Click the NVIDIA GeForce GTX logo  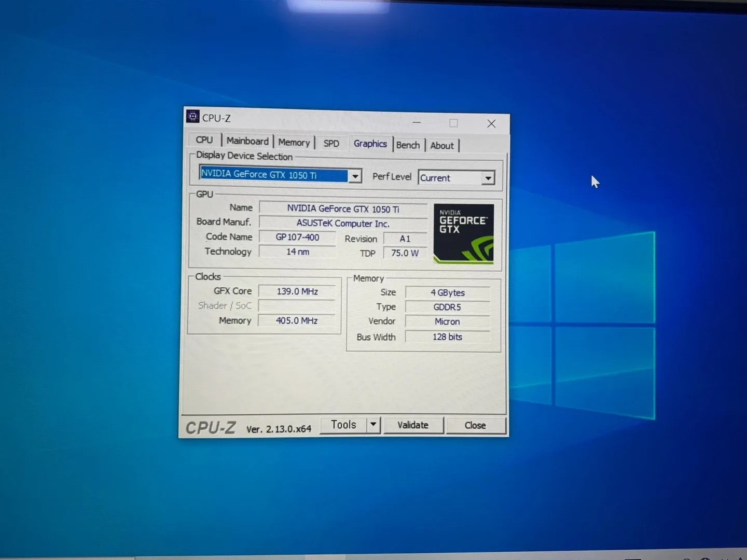[463, 233]
